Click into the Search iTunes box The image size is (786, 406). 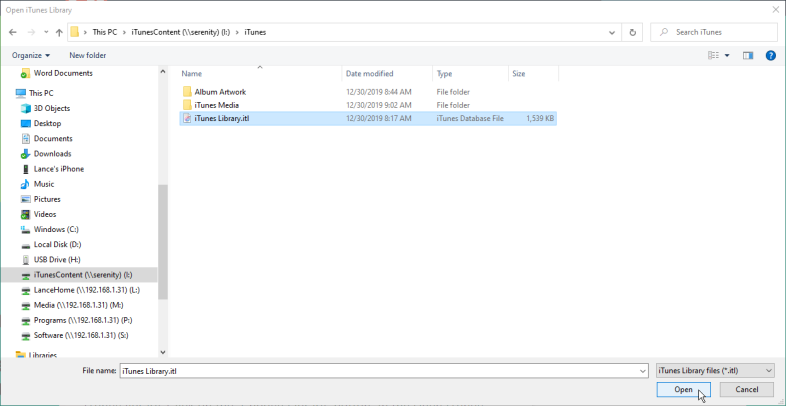pos(714,32)
